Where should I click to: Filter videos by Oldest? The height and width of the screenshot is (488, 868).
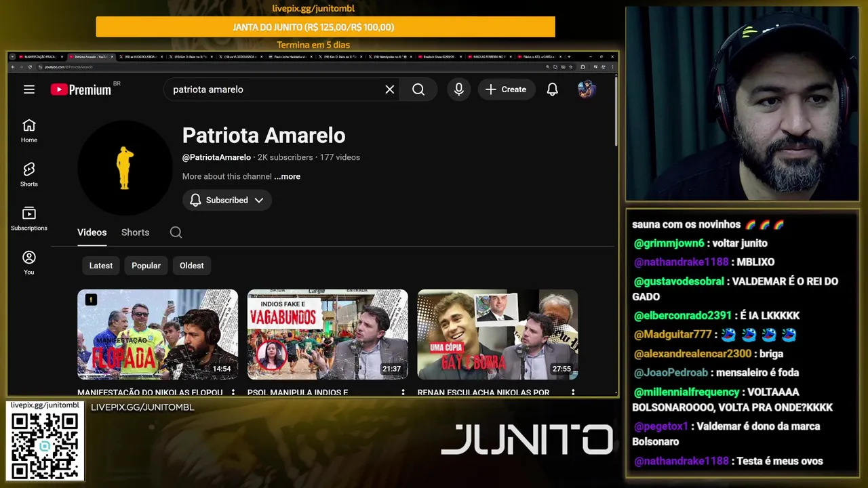tap(191, 266)
